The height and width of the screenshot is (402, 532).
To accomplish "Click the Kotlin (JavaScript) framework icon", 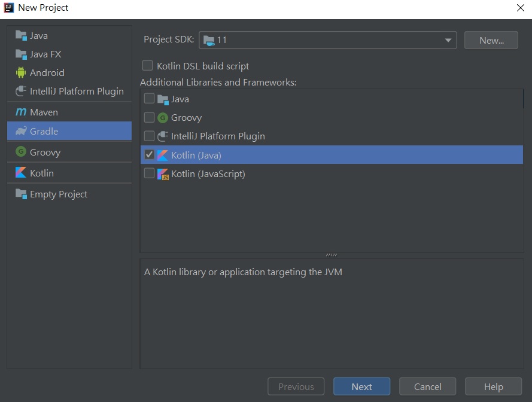I will point(163,174).
